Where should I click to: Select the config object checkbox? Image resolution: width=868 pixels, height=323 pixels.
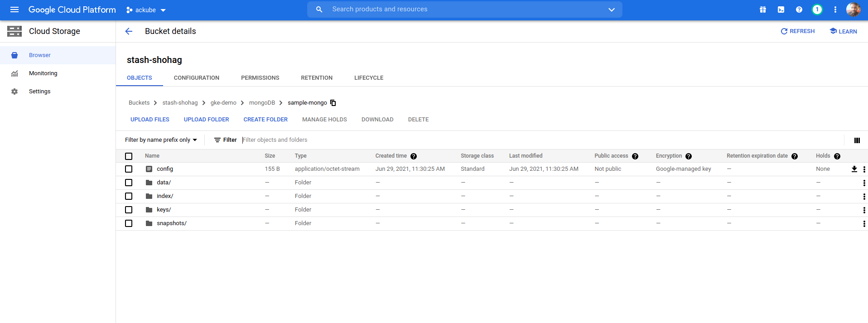pos(129,169)
